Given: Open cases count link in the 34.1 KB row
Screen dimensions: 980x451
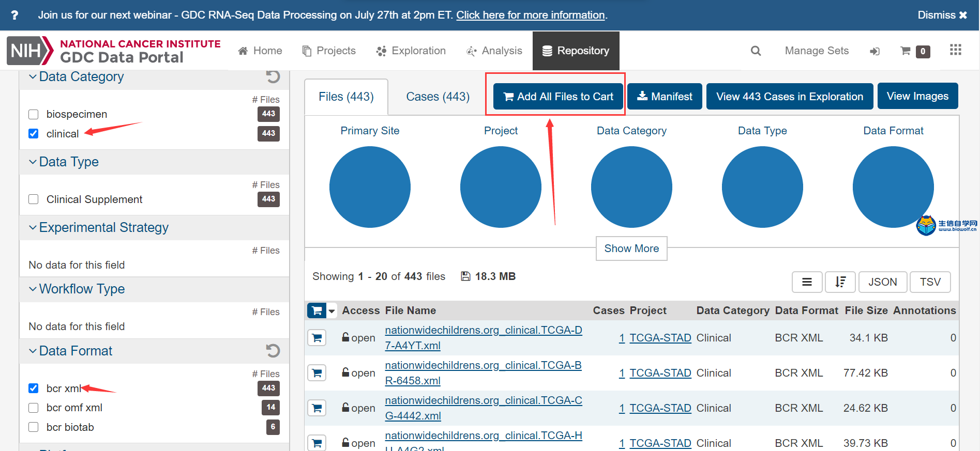Looking at the screenshot, I should tap(622, 338).
